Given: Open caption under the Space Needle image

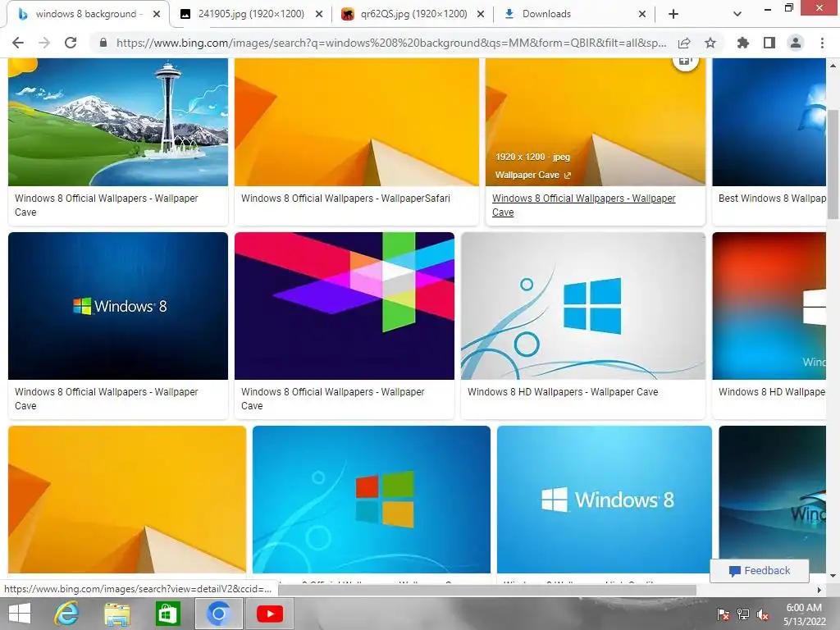Looking at the screenshot, I should pyautogui.click(x=106, y=205).
